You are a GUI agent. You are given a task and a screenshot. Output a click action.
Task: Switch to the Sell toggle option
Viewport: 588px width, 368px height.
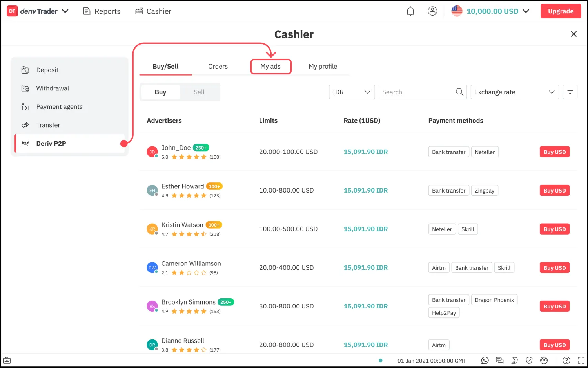coord(199,92)
